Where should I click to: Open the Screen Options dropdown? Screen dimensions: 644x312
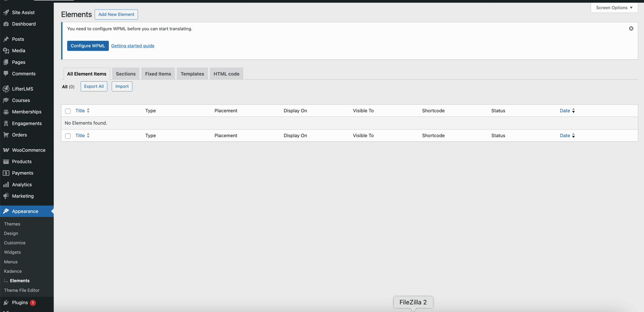point(614,7)
